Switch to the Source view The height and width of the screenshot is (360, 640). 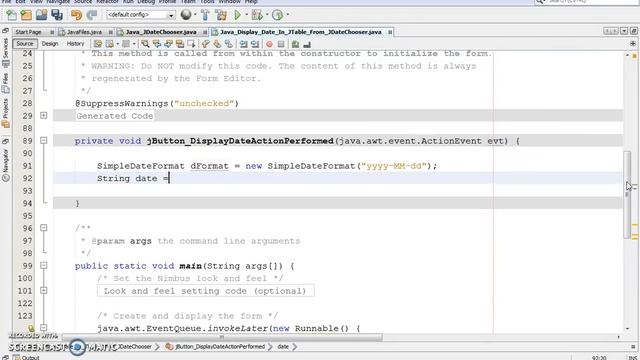25,44
